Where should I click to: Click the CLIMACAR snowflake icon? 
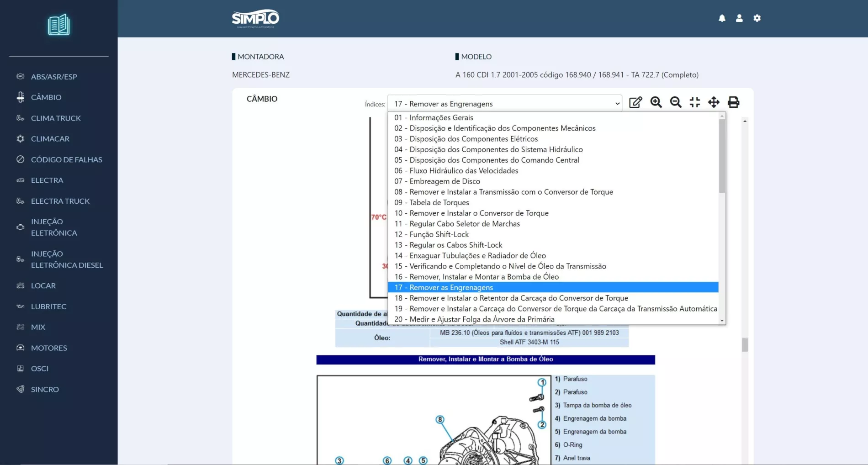(21, 138)
